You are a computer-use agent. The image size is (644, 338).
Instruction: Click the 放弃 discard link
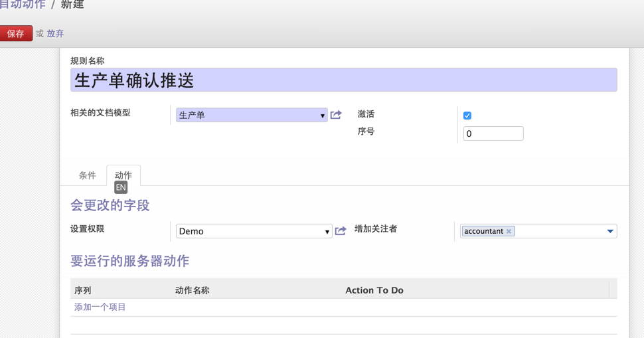55,34
